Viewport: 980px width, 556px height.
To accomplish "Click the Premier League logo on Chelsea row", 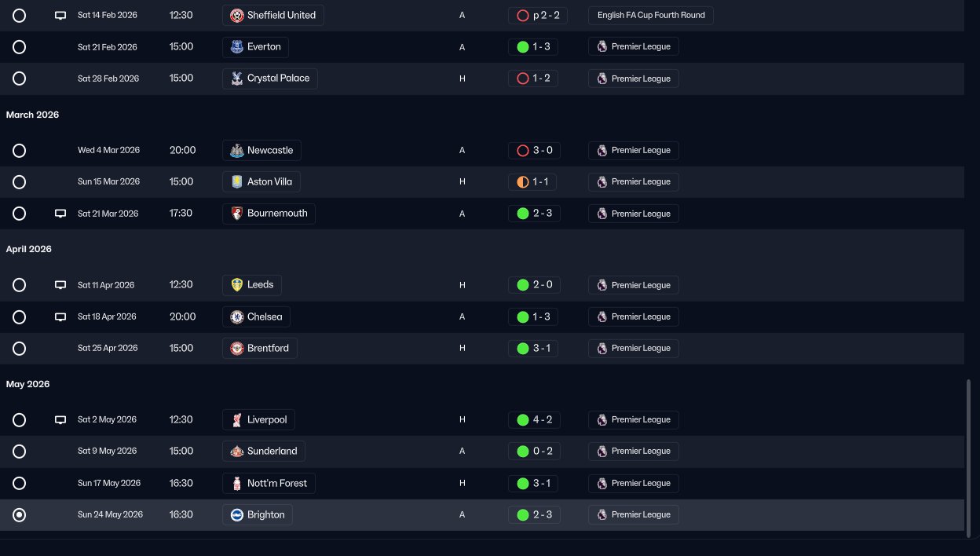I will [x=602, y=316].
